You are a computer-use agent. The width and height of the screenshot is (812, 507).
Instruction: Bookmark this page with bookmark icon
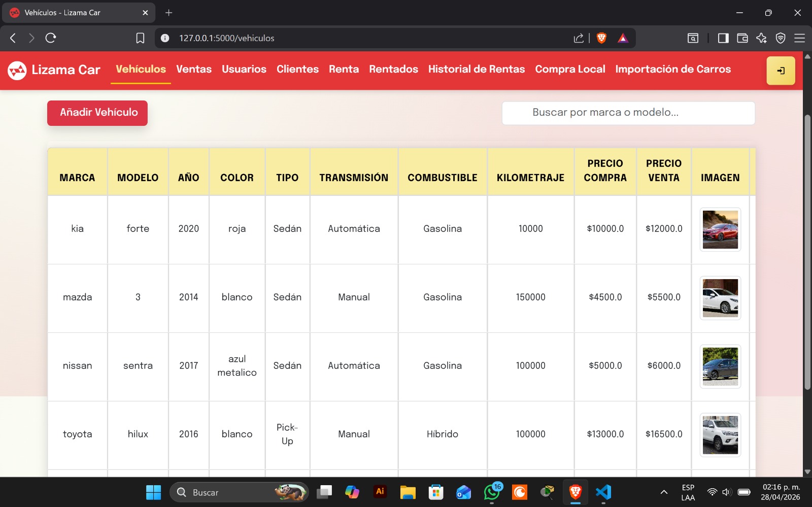click(140, 38)
